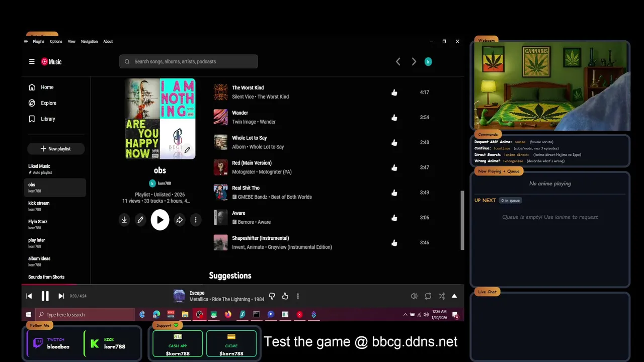This screenshot has height=362, width=644.
Task: Open the account avatar menu in header
Action: pos(428,61)
